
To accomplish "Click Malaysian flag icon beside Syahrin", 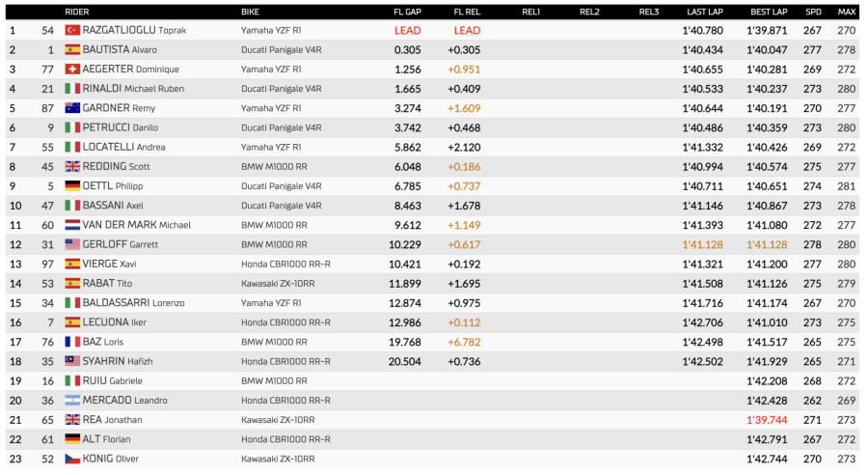I will (x=71, y=361).
